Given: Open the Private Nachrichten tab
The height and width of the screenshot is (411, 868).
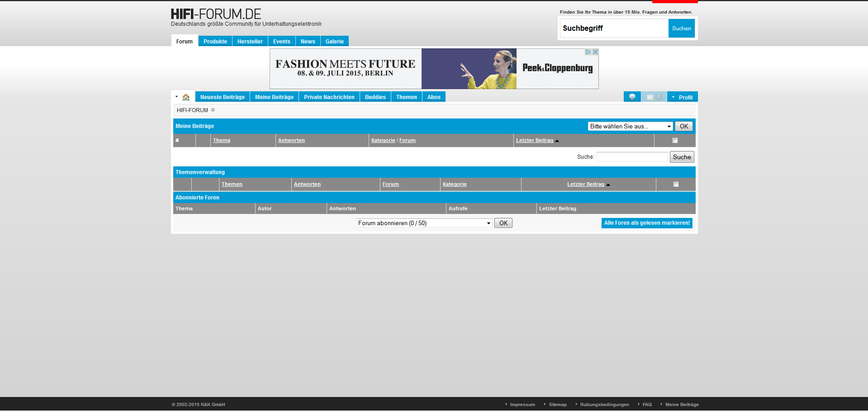Looking at the screenshot, I should [x=329, y=97].
